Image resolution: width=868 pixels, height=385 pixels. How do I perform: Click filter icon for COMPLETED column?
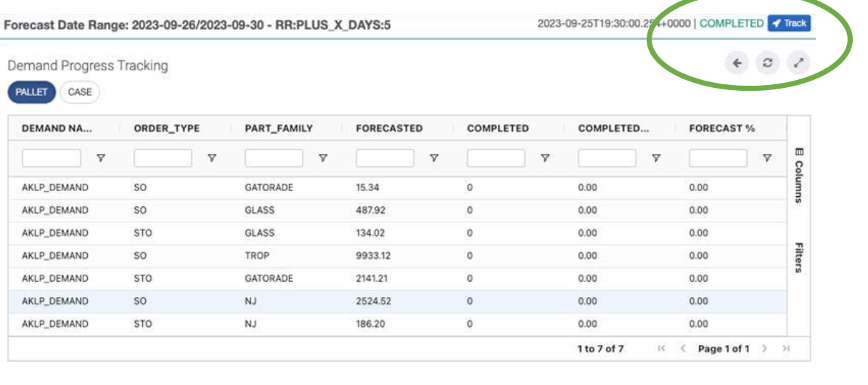pyautogui.click(x=545, y=158)
